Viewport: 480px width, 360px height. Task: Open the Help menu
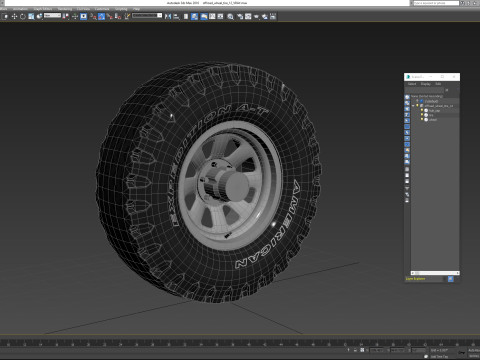pyautogui.click(x=136, y=9)
